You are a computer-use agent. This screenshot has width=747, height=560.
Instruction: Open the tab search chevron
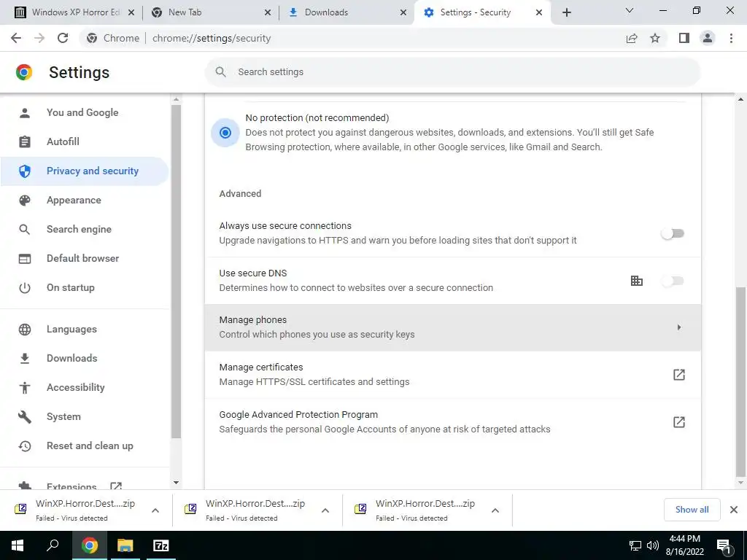(630, 10)
